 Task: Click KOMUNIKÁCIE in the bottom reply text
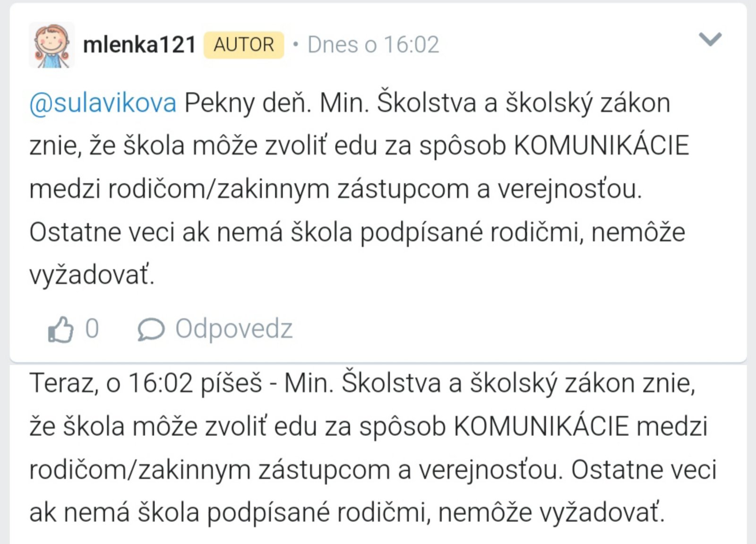[x=541, y=426]
